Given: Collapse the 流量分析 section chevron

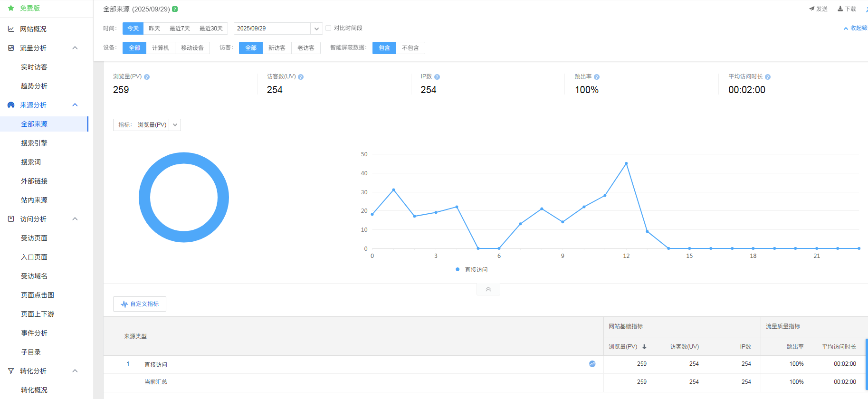Looking at the screenshot, I should 75,48.
